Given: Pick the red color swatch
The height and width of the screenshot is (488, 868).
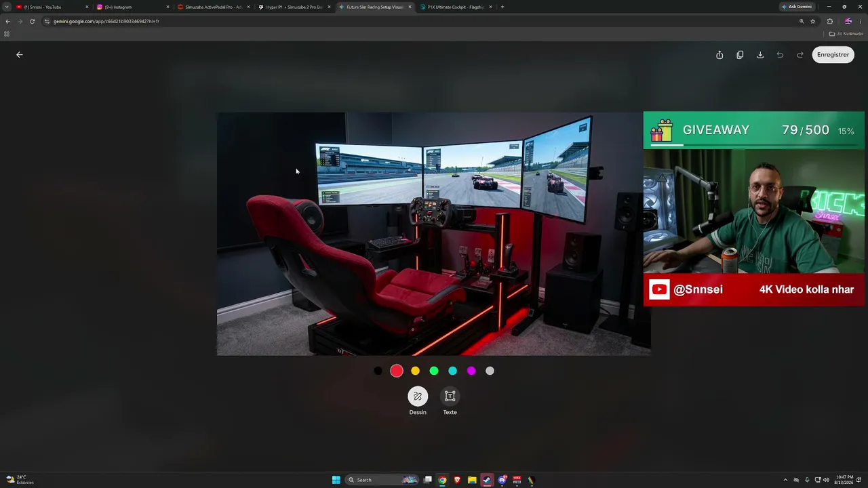Looking at the screenshot, I should (397, 371).
